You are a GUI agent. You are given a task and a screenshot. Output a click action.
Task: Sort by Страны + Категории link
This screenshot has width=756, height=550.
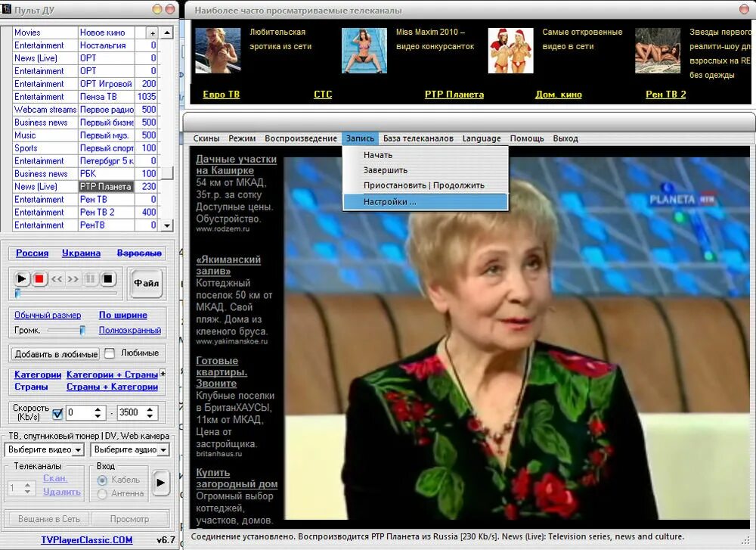[x=112, y=387]
